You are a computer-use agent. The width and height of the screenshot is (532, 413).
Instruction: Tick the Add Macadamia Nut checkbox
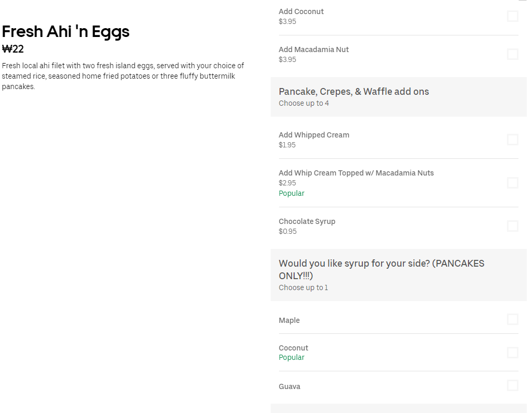tap(512, 54)
